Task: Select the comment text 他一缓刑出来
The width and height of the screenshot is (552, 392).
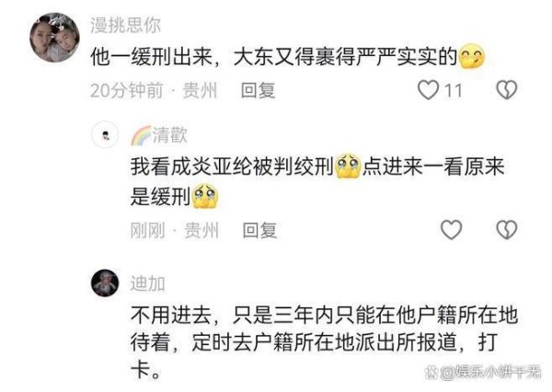Action: point(152,57)
